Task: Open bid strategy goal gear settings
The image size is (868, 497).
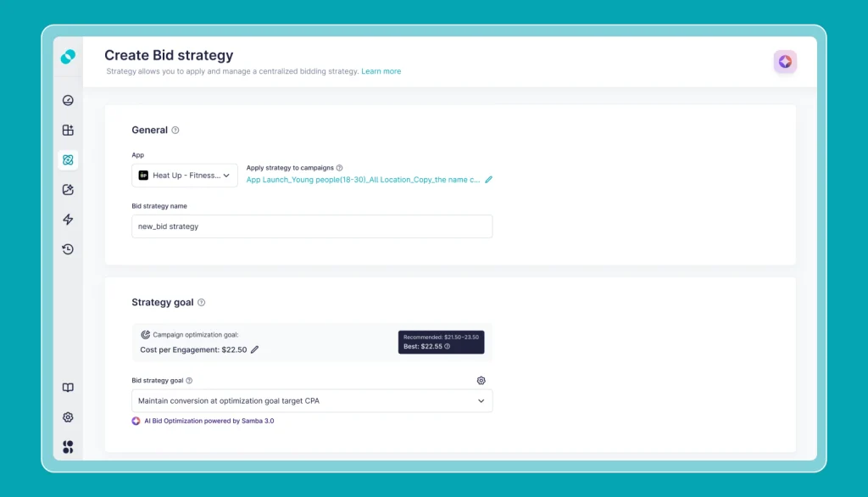Action: 481,381
